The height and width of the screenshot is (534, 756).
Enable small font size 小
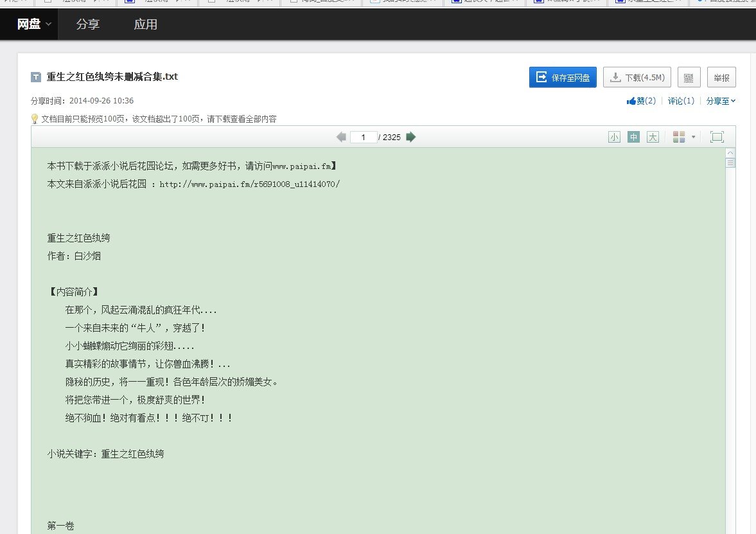click(x=614, y=136)
